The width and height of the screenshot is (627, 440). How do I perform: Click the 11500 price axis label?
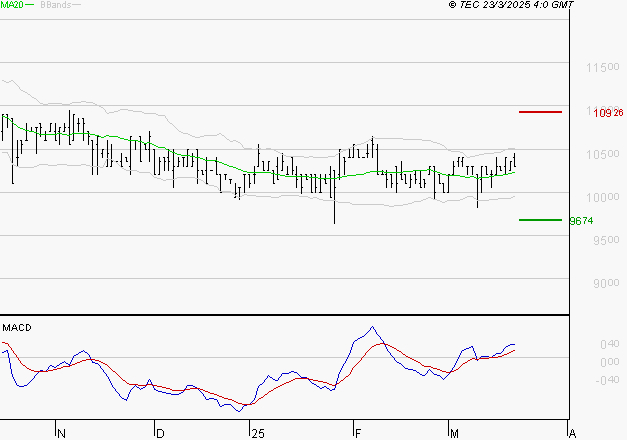pos(603,67)
